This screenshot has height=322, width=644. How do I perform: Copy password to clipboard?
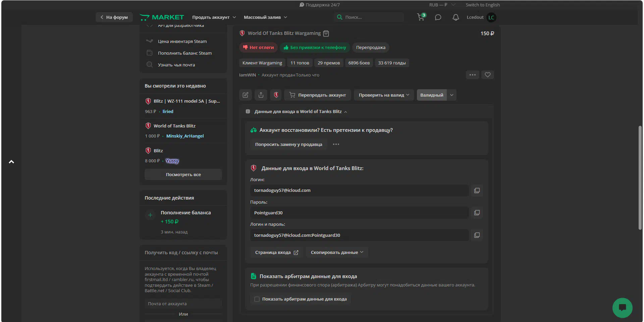(477, 213)
